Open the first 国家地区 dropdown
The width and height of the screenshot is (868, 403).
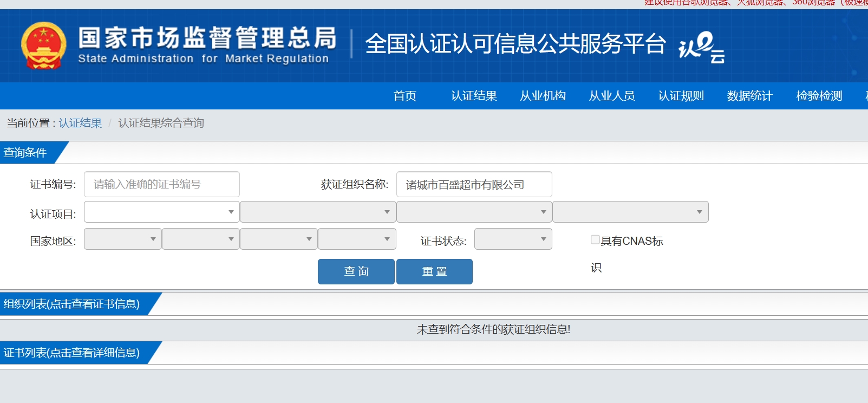[x=122, y=239]
